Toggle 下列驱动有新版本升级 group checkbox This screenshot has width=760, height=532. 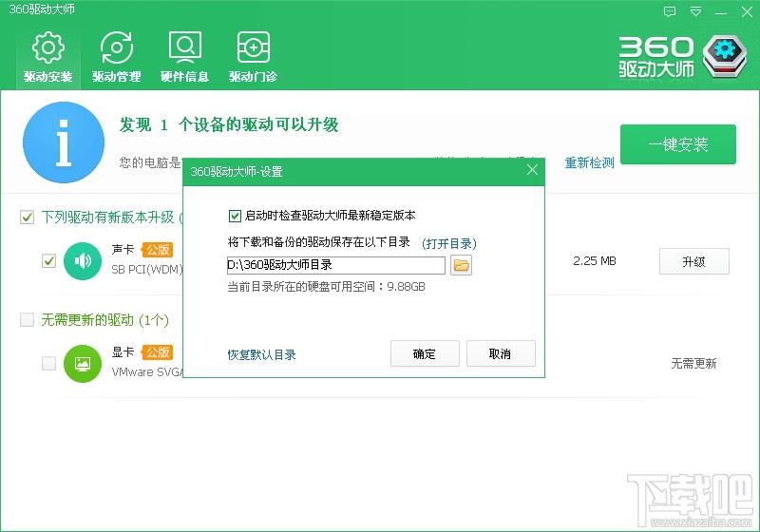[28, 218]
